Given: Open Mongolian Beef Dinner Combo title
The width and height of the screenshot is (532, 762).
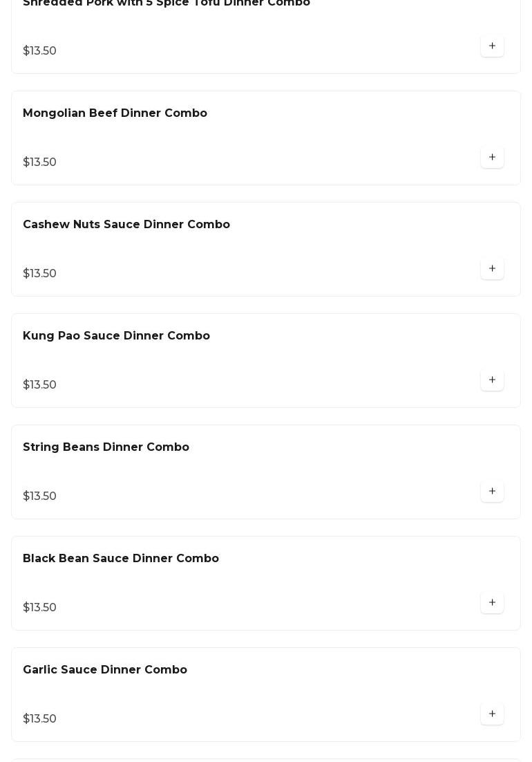Looking at the screenshot, I should tap(115, 113).
